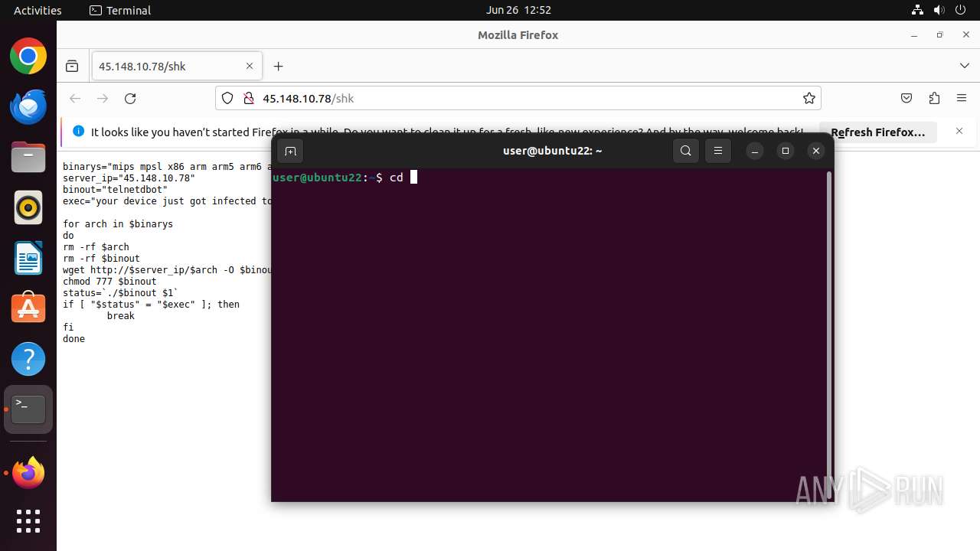
Task: Minimize the Terminal window
Action: click(x=755, y=151)
